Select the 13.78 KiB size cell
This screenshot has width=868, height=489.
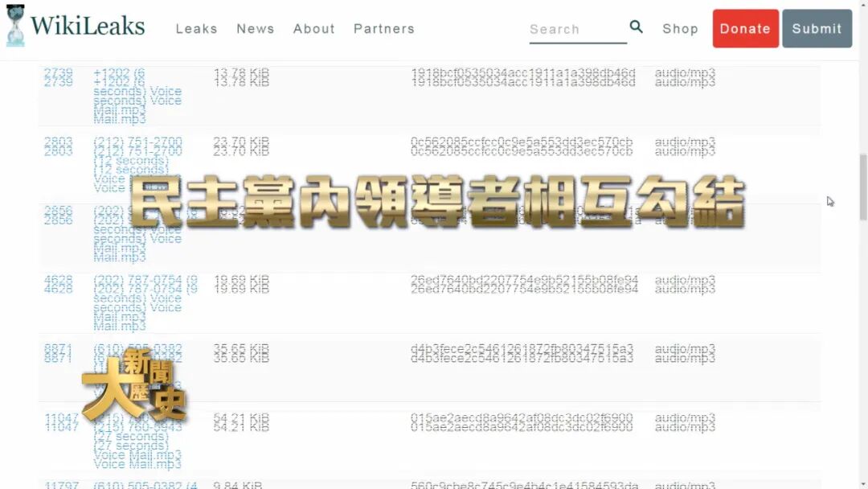coord(241,77)
